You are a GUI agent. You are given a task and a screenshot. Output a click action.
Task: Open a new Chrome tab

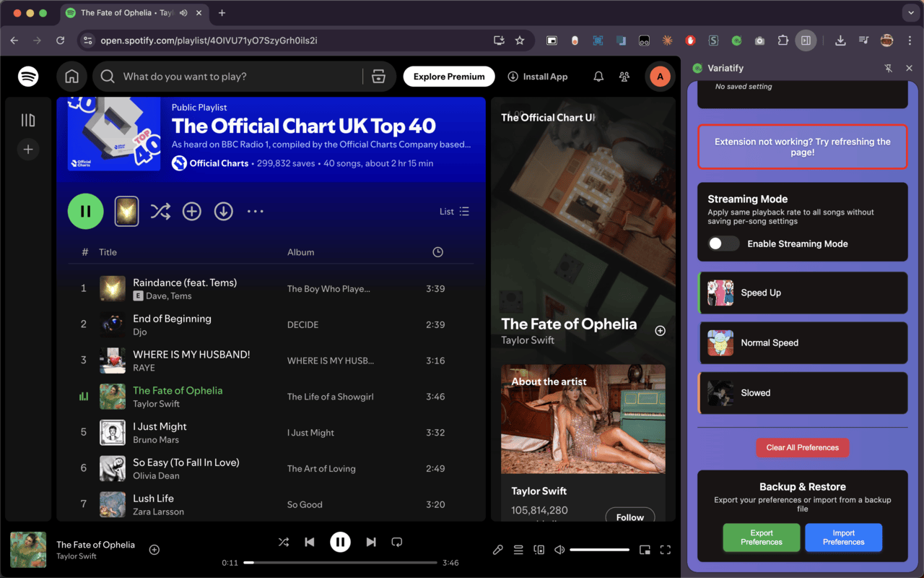[x=222, y=13]
